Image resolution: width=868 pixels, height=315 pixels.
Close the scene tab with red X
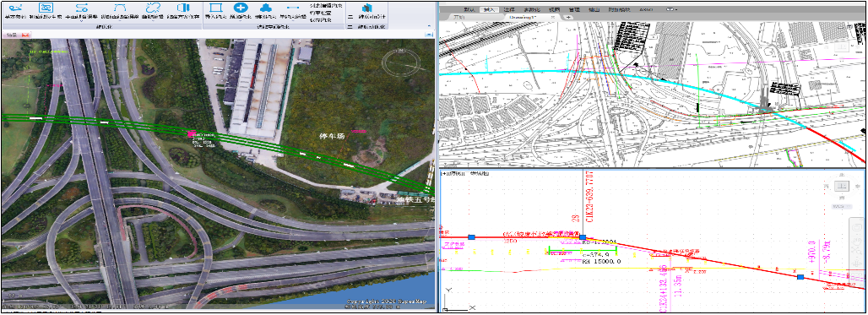coord(24,35)
